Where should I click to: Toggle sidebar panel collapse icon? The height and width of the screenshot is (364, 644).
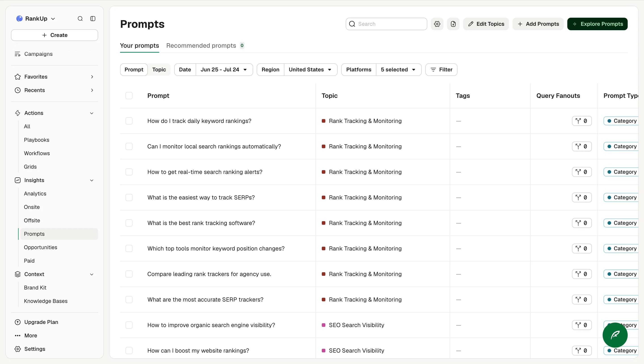pyautogui.click(x=93, y=19)
